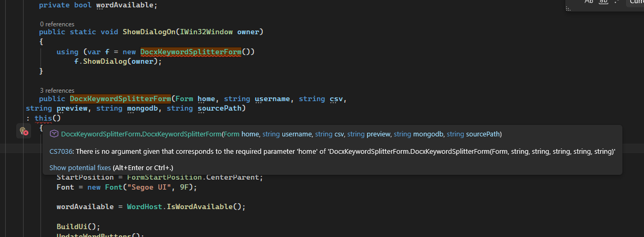The image size is (644, 237).
Task: Open the find scope dropdown starting 'Curr'
Action: tap(635, 3)
